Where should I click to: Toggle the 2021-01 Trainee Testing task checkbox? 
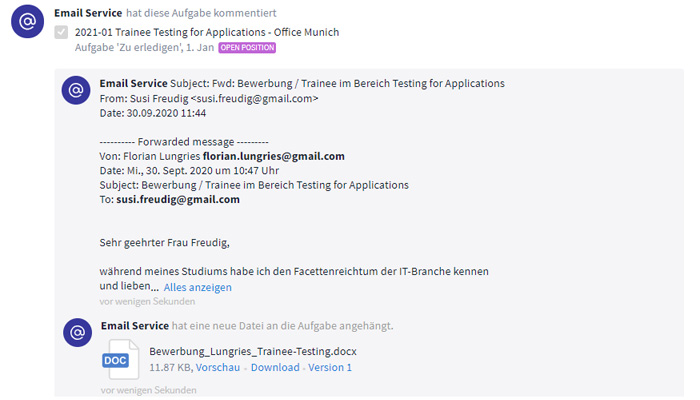tap(61, 32)
